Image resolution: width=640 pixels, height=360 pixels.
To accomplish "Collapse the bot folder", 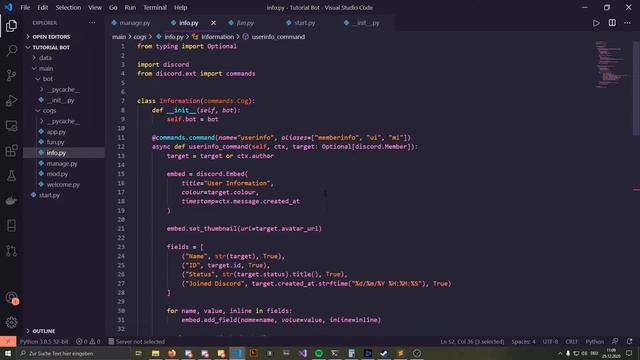I will pyautogui.click(x=48, y=79).
